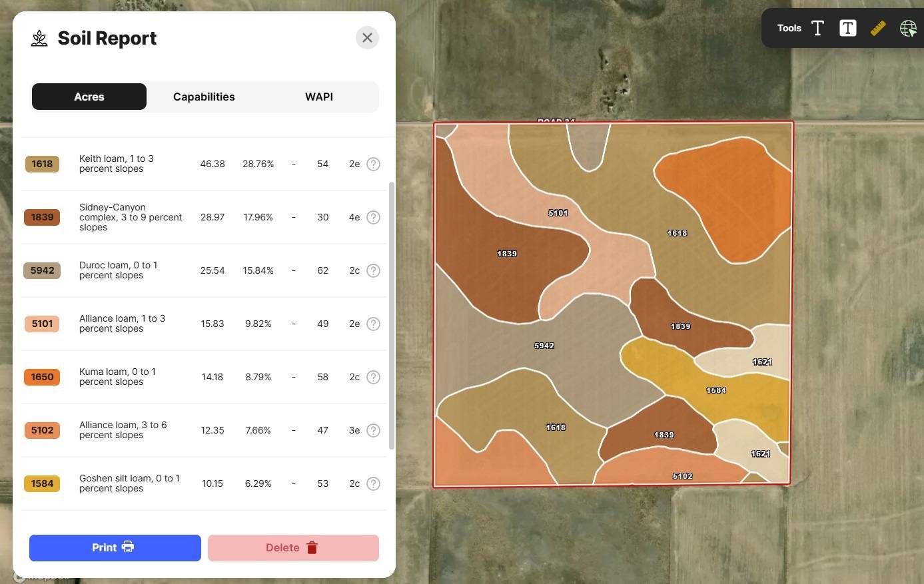Image resolution: width=924 pixels, height=584 pixels.
Task: Click the 25.54 acres value
Action: [x=213, y=270]
